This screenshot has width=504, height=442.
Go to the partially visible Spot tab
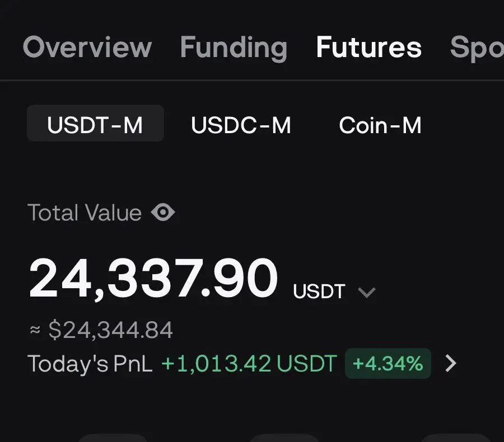(477, 48)
